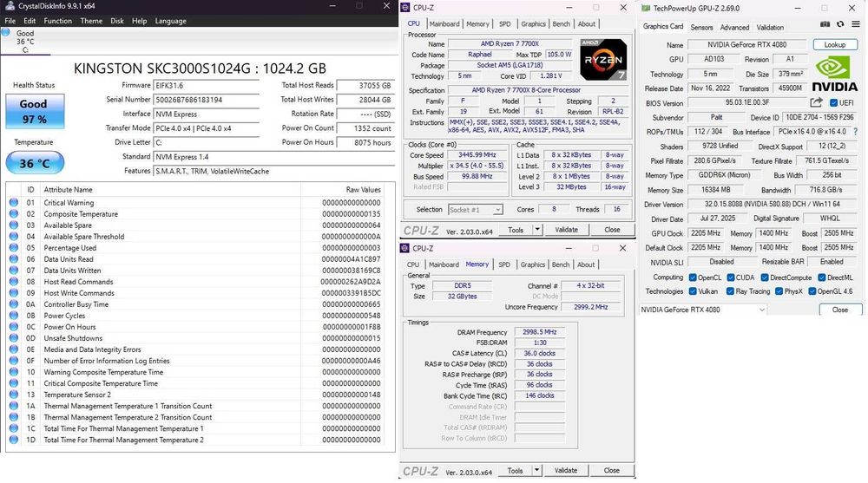
Task: Click status circle for Unsafe Shutdowns row
Action: pyautogui.click(x=14, y=338)
